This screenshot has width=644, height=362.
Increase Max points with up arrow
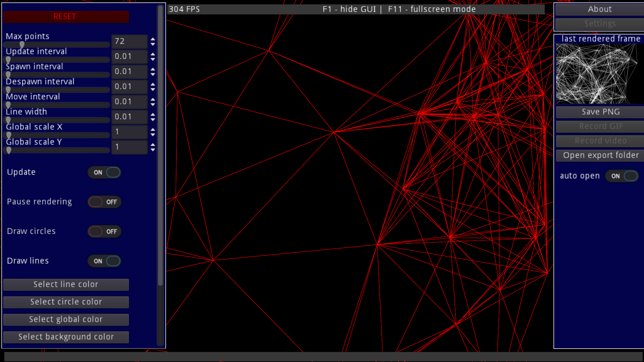[153, 39]
